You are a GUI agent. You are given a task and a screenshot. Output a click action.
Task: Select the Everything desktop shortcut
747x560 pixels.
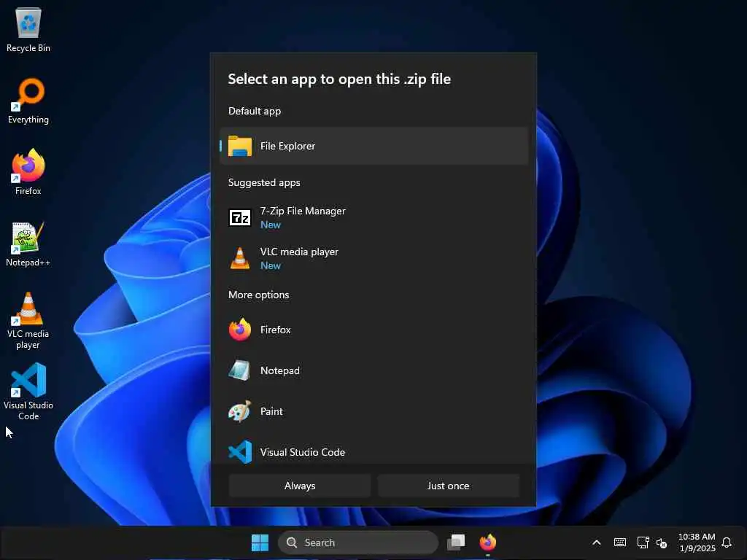pyautogui.click(x=28, y=101)
